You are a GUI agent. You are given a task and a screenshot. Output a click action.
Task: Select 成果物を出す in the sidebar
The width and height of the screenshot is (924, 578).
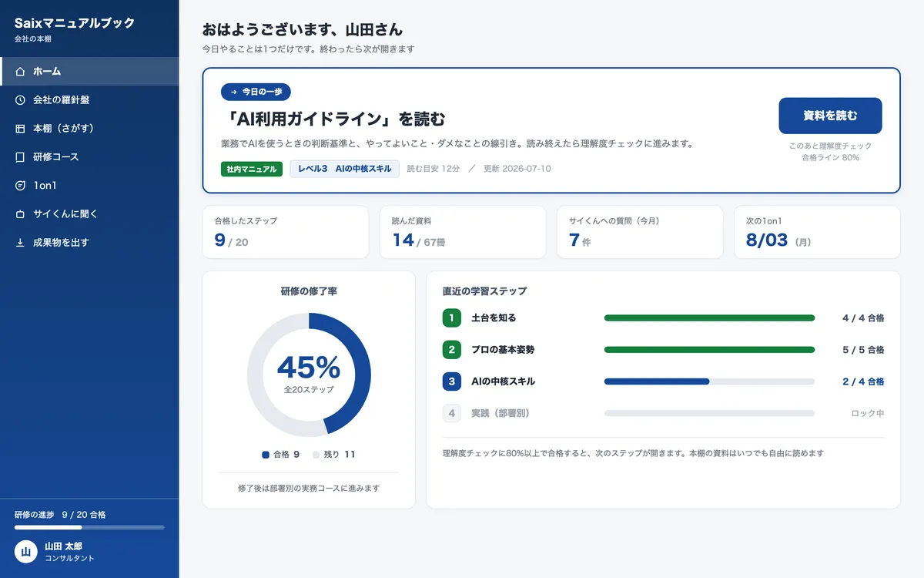pyautogui.click(x=89, y=243)
